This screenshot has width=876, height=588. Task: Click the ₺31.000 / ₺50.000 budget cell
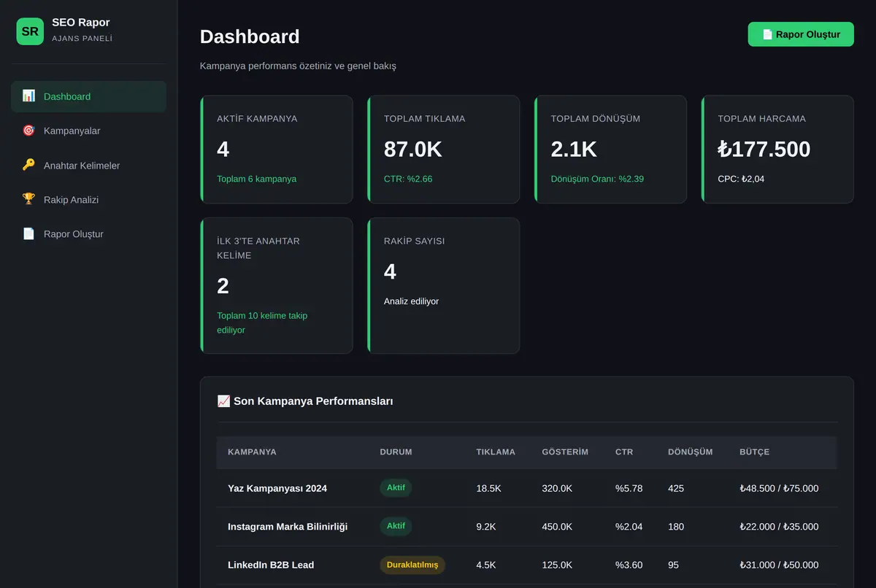tap(779, 565)
